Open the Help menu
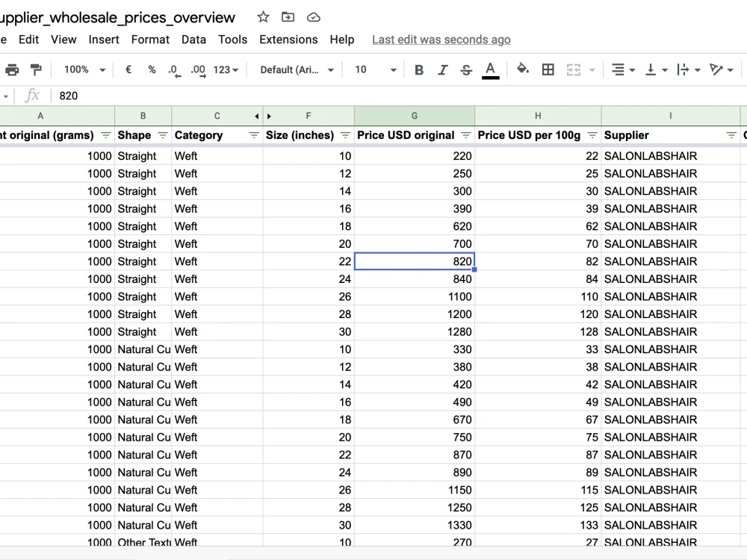747x560 pixels. [x=342, y=40]
